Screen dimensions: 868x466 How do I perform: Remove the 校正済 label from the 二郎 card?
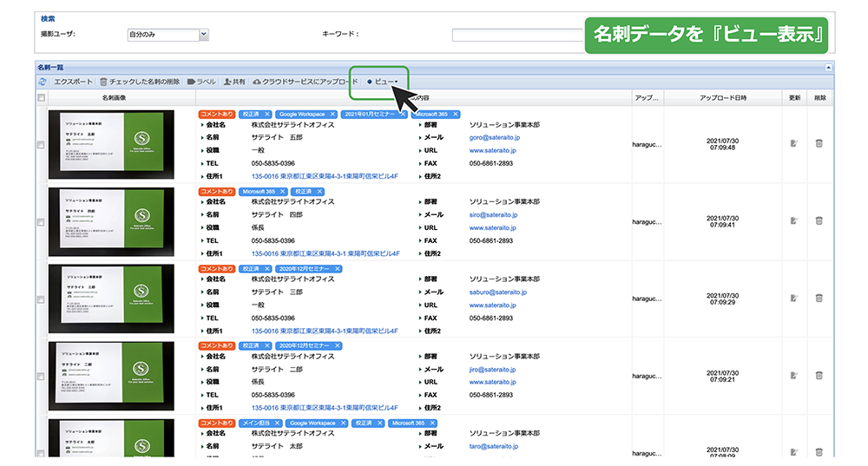266,346
